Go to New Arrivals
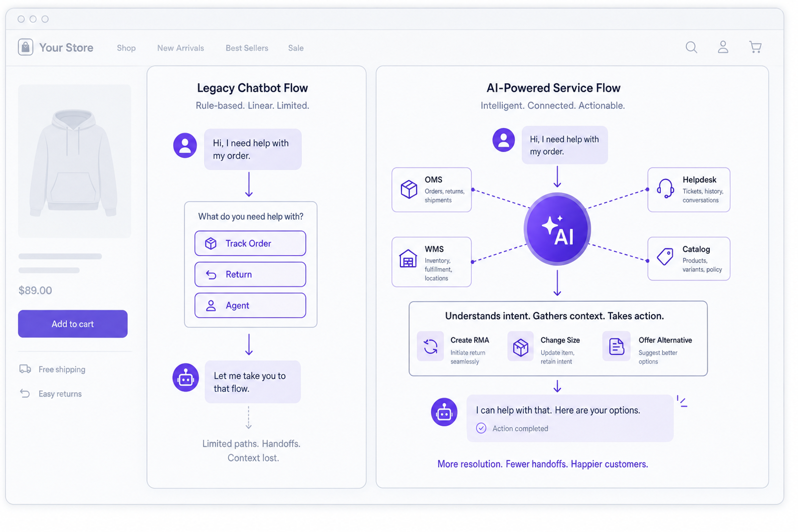The image size is (798, 532). point(181,48)
